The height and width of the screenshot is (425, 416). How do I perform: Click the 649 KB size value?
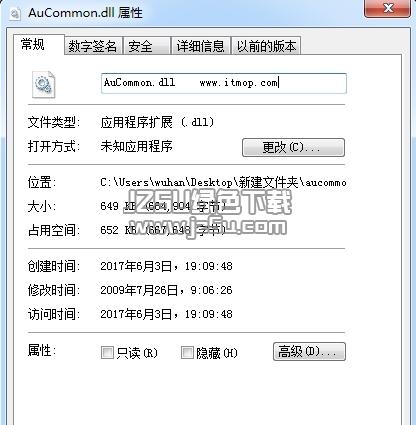tap(163, 206)
